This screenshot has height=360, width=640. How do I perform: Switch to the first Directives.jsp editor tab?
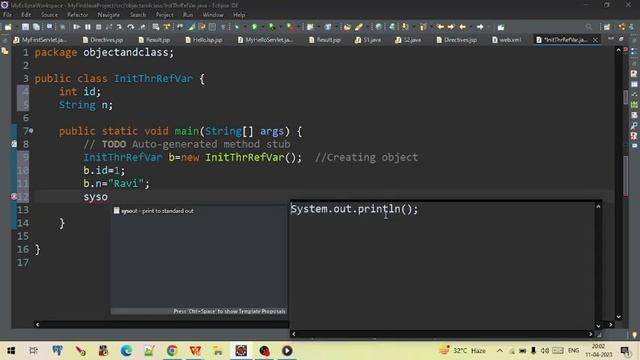click(x=102, y=40)
